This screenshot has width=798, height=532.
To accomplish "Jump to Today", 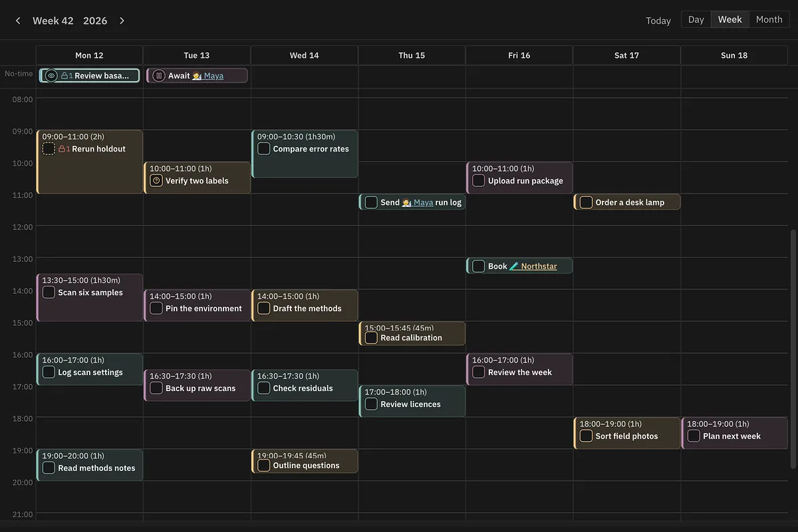I will click(658, 21).
